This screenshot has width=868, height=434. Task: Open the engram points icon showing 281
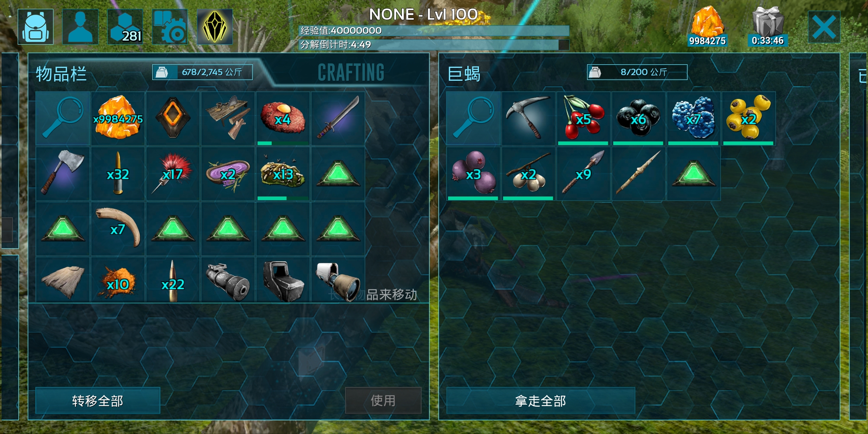pyautogui.click(x=125, y=27)
